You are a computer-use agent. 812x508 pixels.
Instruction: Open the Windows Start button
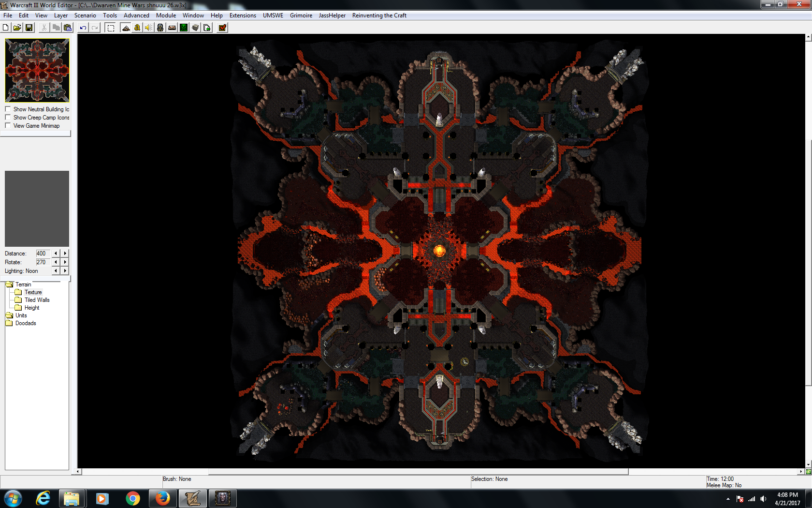pos(13,498)
